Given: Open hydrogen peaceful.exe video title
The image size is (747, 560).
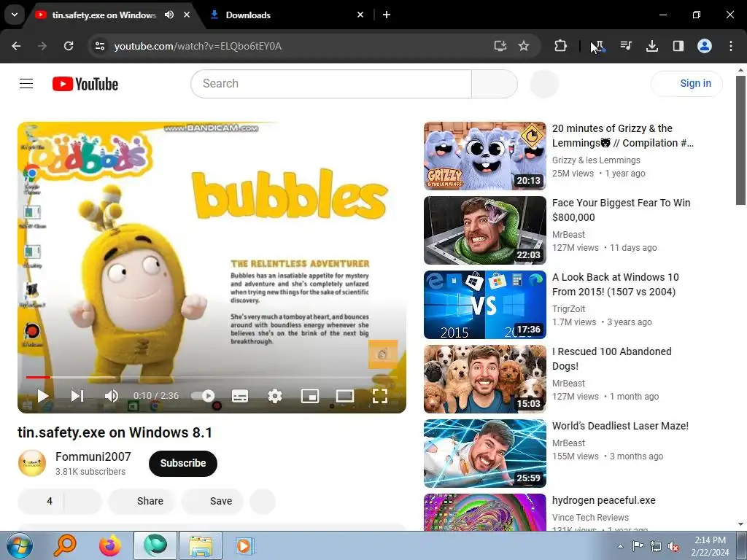Looking at the screenshot, I should pos(603,500).
